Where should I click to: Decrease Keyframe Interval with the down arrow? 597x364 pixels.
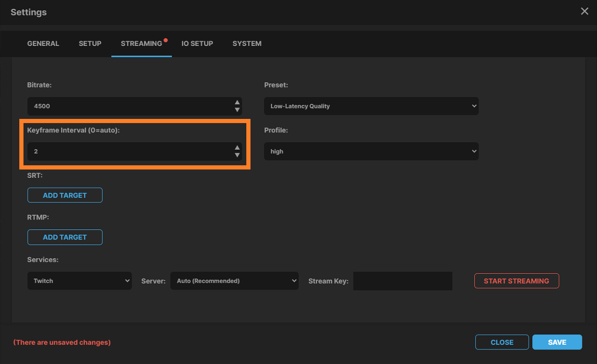237,155
